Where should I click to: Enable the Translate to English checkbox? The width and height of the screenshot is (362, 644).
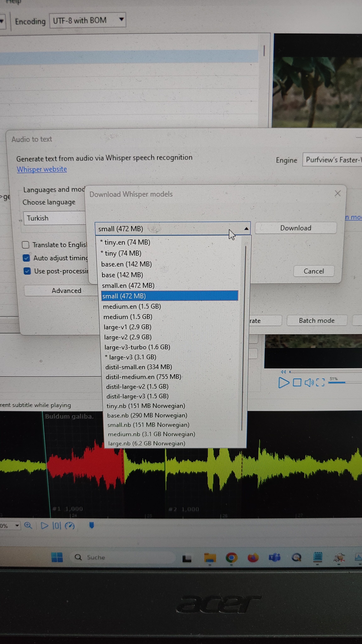25,245
